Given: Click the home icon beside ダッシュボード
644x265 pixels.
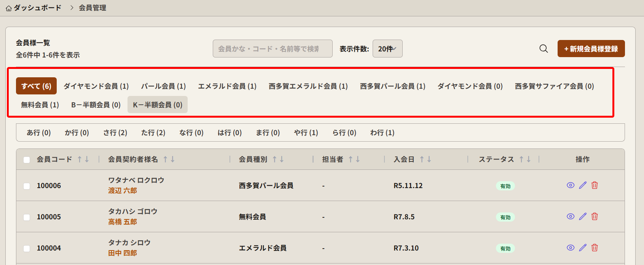Looking at the screenshot, I should (x=9, y=8).
